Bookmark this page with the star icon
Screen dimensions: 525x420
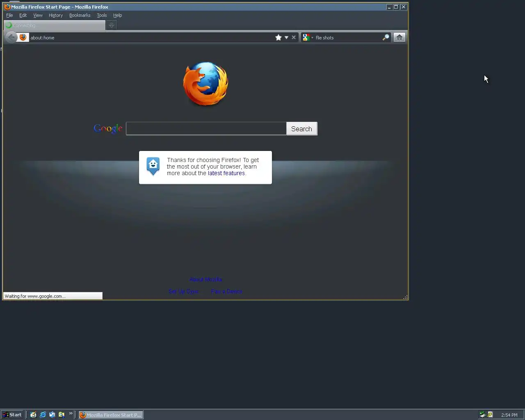coord(278,37)
